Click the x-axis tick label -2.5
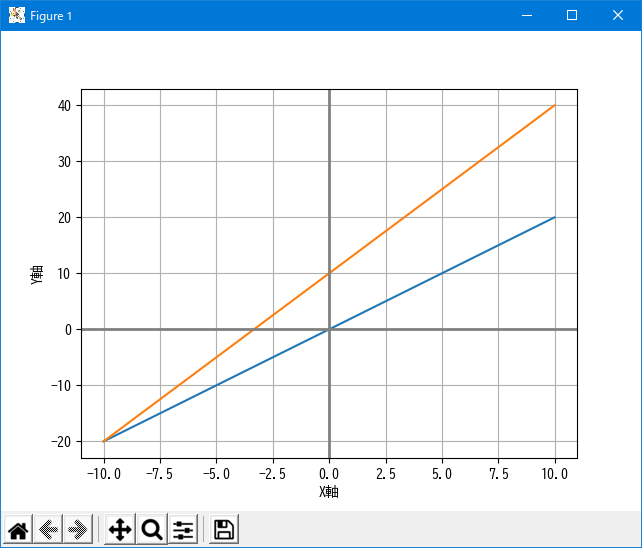Image resolution: width=642 pixels, height=548 pixels. click(x=273, y=474)
